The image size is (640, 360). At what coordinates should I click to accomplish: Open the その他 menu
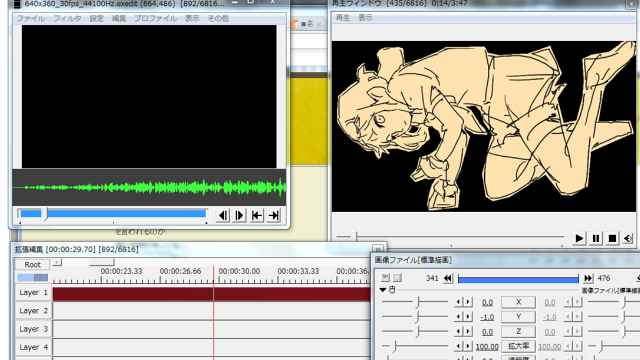(x=218, y=18)
